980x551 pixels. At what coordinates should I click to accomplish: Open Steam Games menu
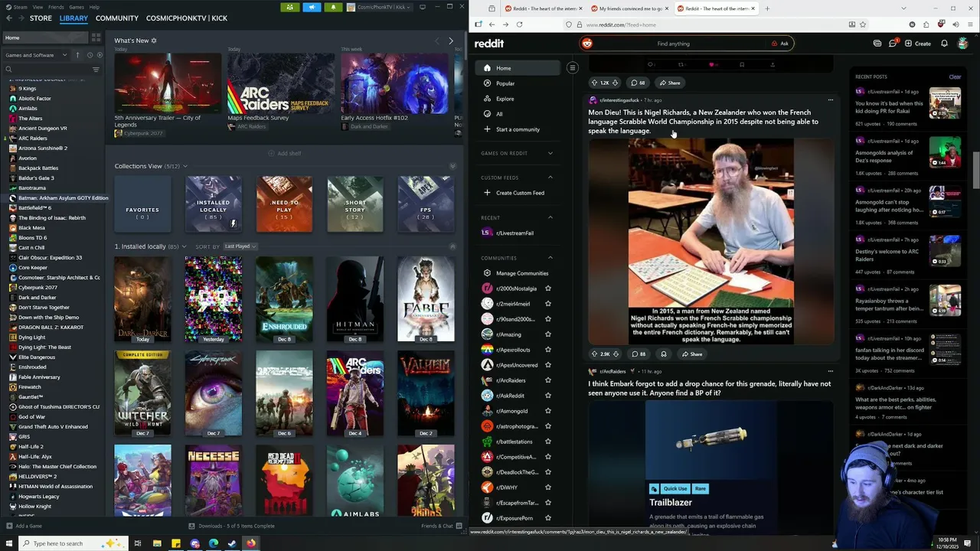point(77,7)
